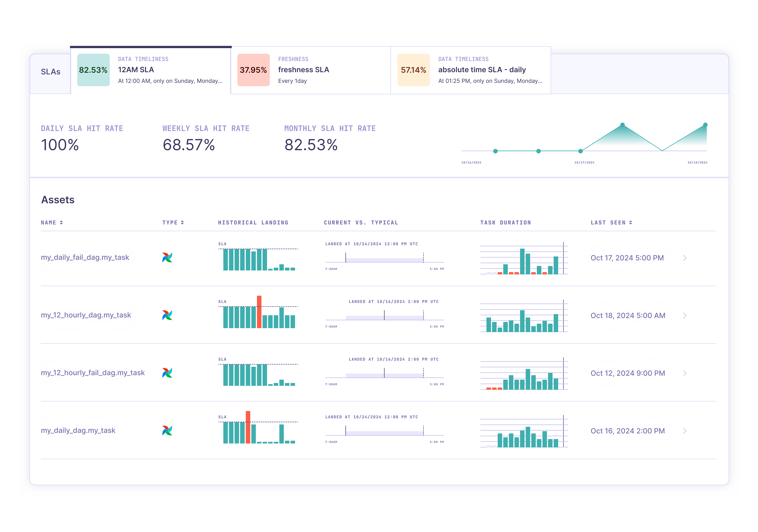Open my_daily_dag.my_task asset link
This screenshot has height=532, width=758.
point(78,431)
